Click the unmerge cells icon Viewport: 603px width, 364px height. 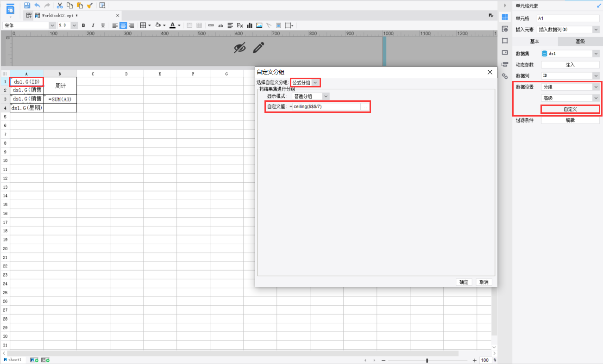199,25
